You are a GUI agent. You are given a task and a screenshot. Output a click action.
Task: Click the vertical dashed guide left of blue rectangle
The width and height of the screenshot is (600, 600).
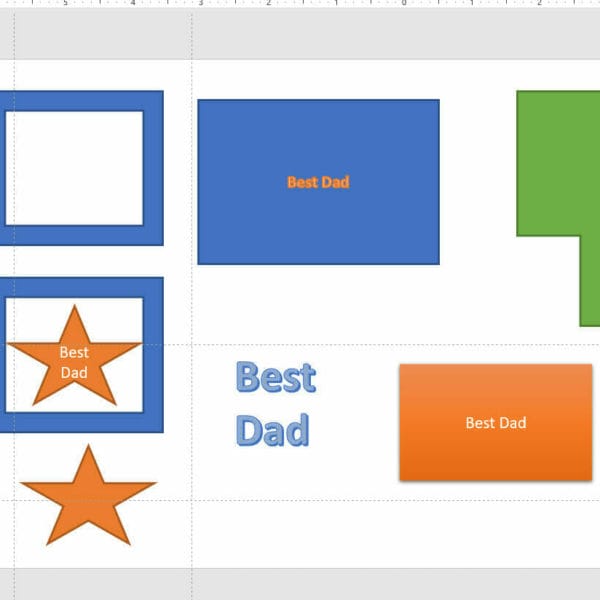(x=192, y=300)
